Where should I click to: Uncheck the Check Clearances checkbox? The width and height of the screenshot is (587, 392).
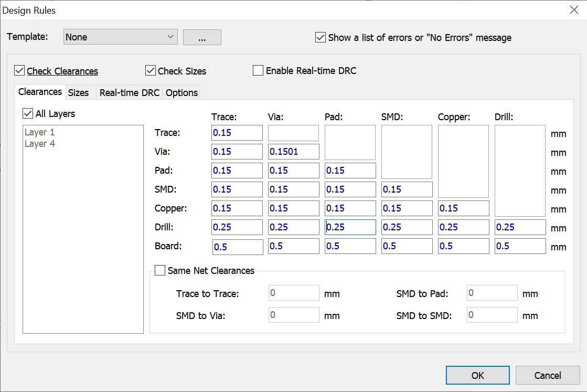click(19, 71)
